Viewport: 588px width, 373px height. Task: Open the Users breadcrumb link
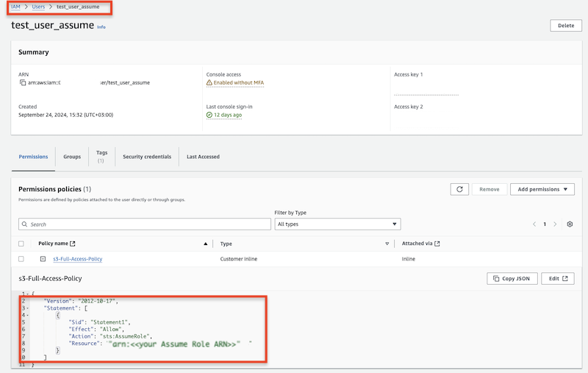[38, 7]
